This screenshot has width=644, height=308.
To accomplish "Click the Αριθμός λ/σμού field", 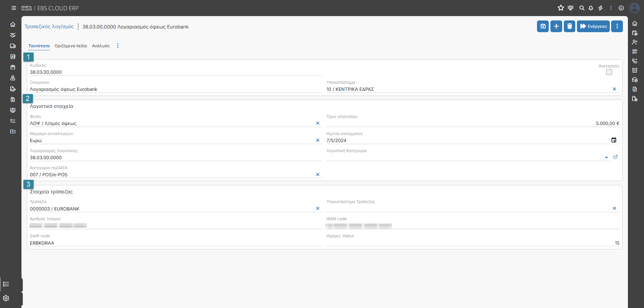I will click(176, 226).
